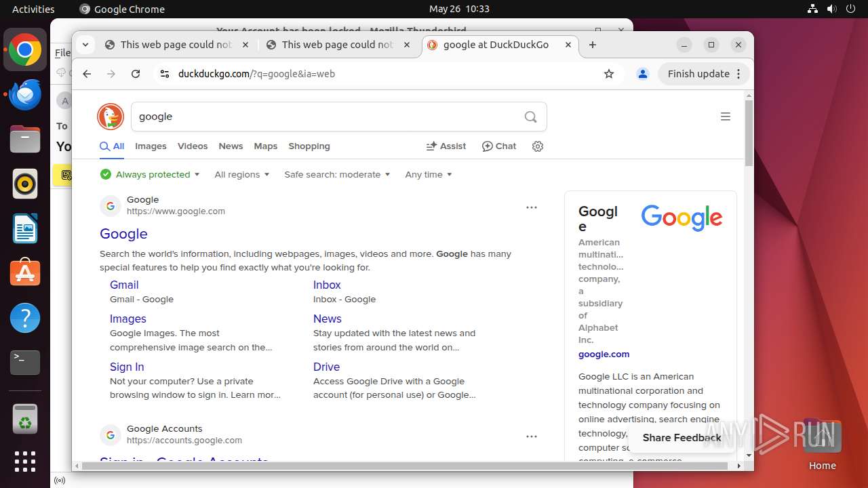Open the DuckDuckGo hamburger menu
This screenshot has height=488, width=868.
726,117
